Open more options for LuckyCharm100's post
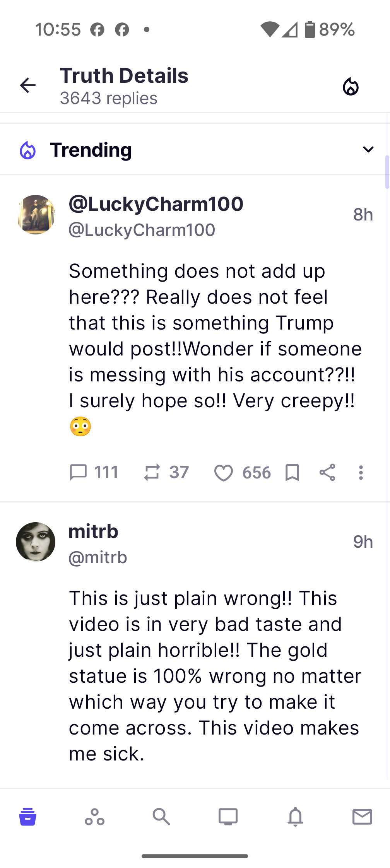 point(361,473)
